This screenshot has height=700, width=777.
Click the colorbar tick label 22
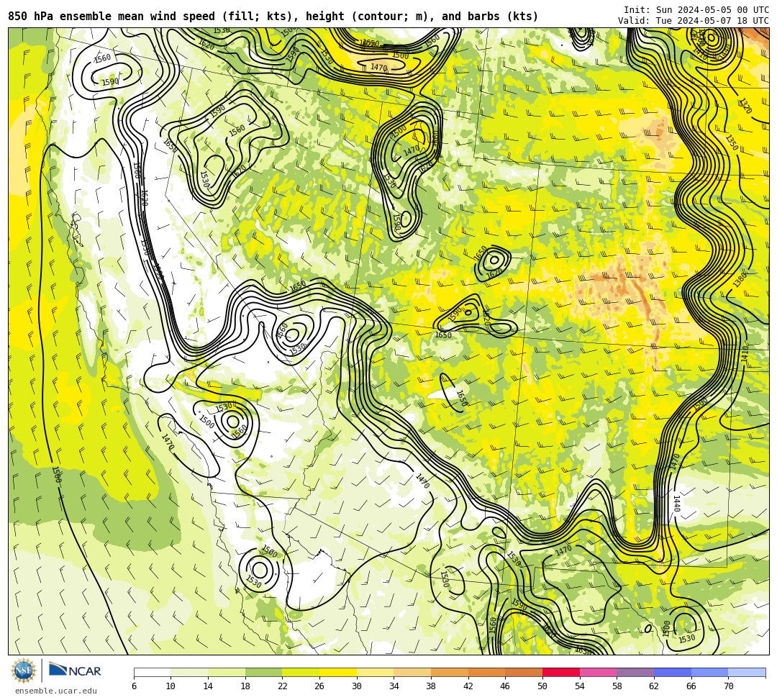click(x=283, y=686)
